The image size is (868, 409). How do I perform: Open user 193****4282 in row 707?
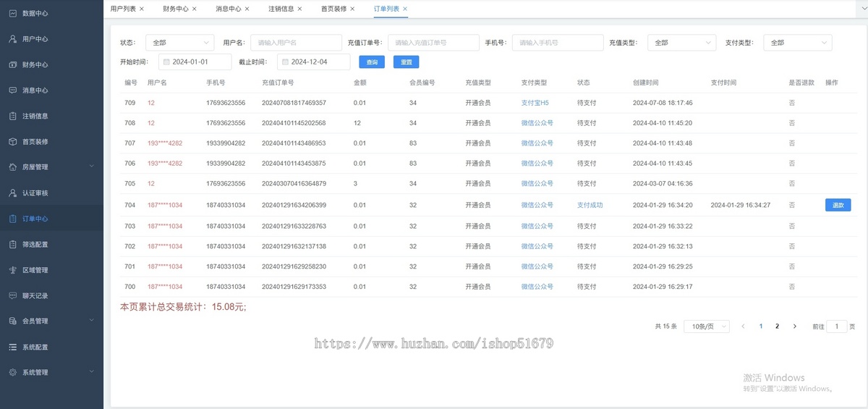pyautogui.click(x=165, y=143)
